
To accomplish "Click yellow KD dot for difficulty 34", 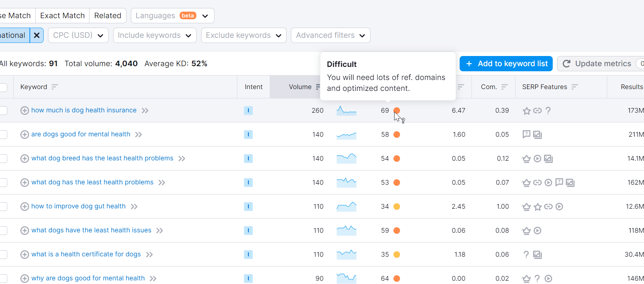I will [397, 207].
